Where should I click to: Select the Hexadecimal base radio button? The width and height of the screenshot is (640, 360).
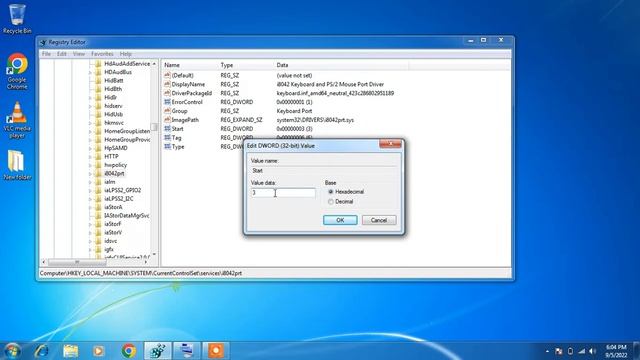click(331, 192)
